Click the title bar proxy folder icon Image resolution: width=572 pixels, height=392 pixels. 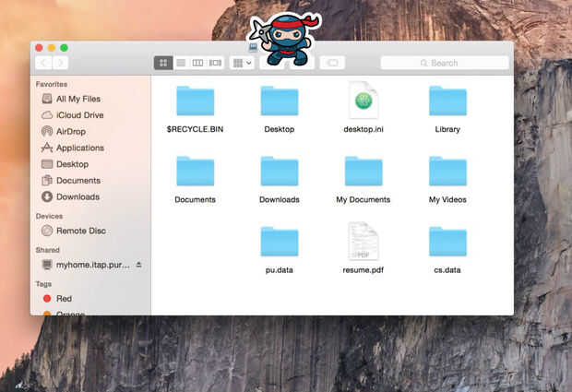(253, 47)
